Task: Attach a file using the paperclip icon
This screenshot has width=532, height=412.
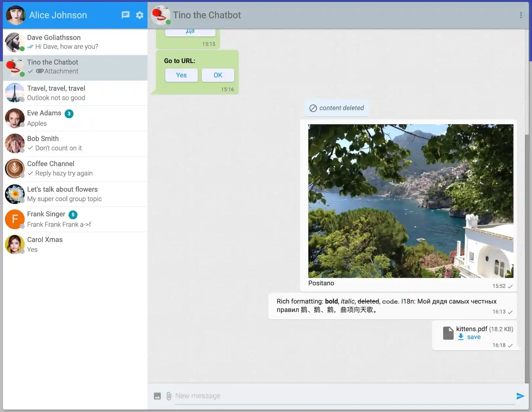Action: 168,396
